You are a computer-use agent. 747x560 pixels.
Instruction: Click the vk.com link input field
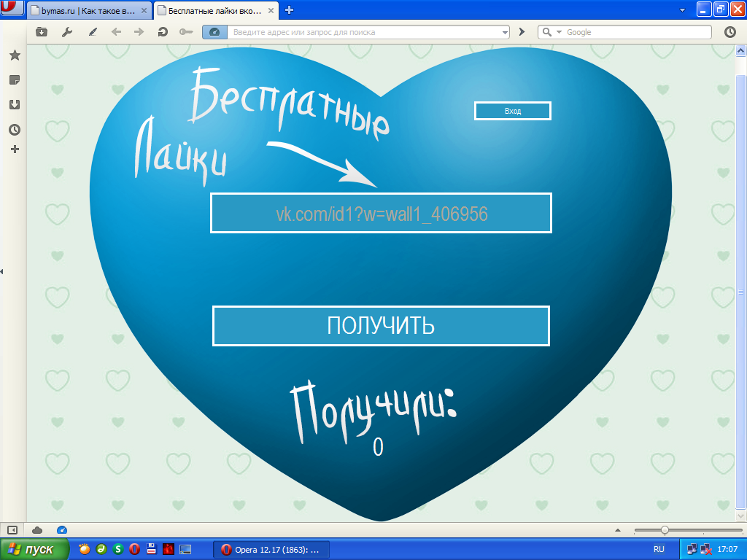click(381, 214)
